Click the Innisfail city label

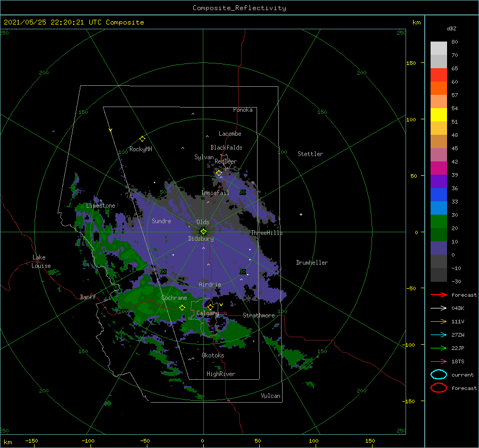click(x=215, y=193)
